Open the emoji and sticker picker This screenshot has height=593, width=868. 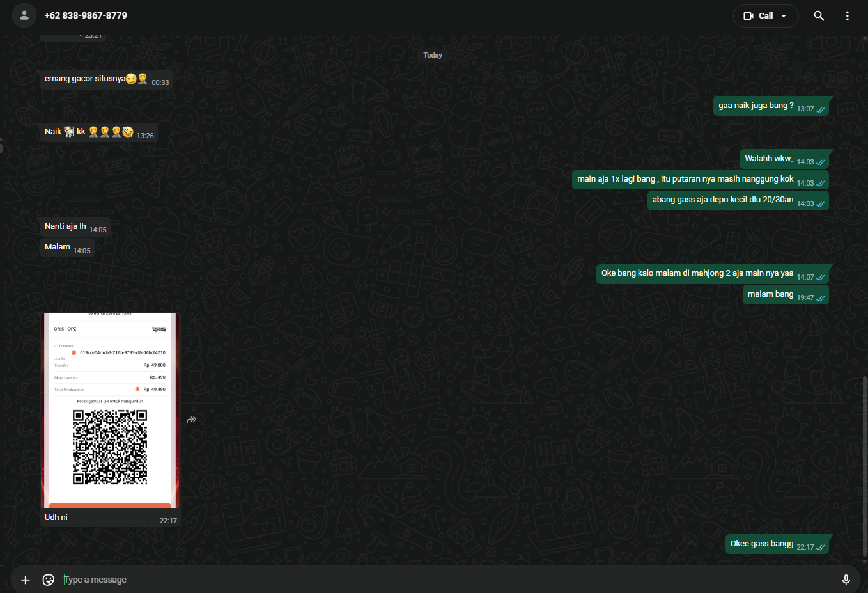tap(49, 580)
